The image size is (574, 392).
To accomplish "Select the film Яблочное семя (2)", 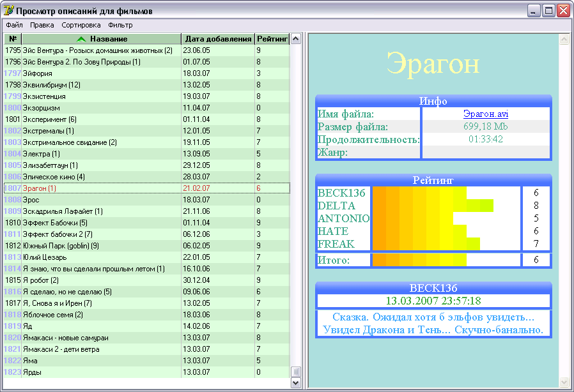I will click(147, 315).
